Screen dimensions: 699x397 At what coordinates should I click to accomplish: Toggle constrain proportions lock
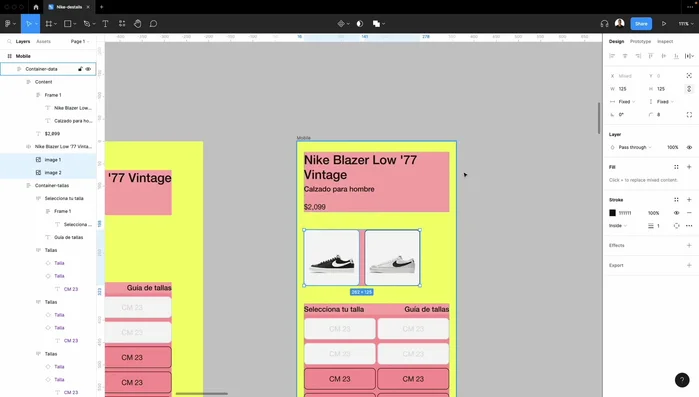pyautogui.click(x=689, y=89)
